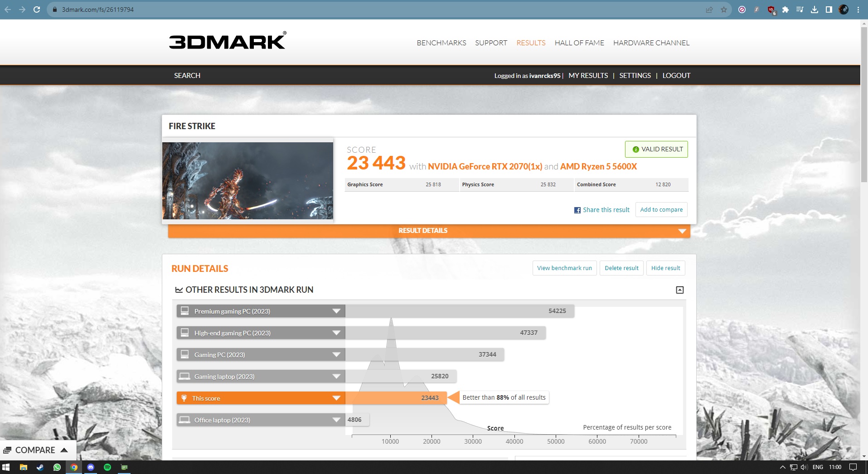Open the notification center icon
Image resolution: width=868 pixels, height=474 pixels.
point(853,467)
